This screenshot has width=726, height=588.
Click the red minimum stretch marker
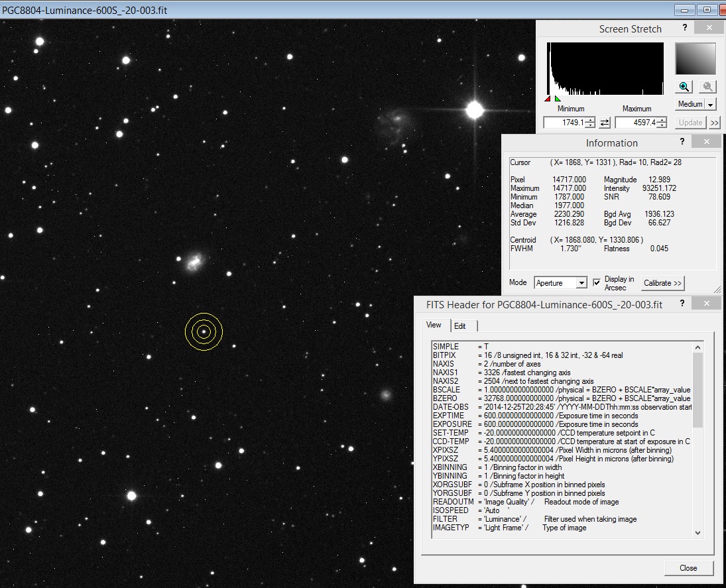click(x=548, y=99)
